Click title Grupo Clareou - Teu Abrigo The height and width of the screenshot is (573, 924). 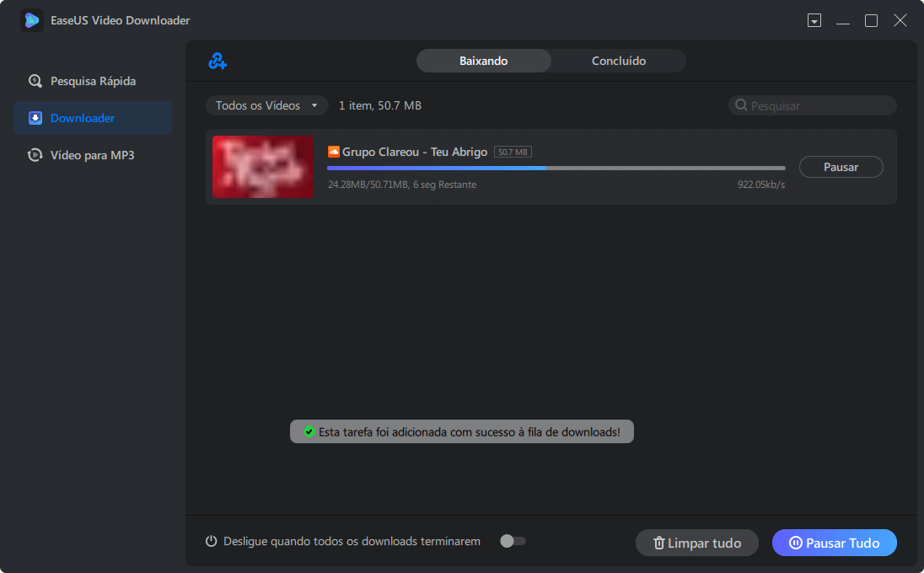point(415,152)
